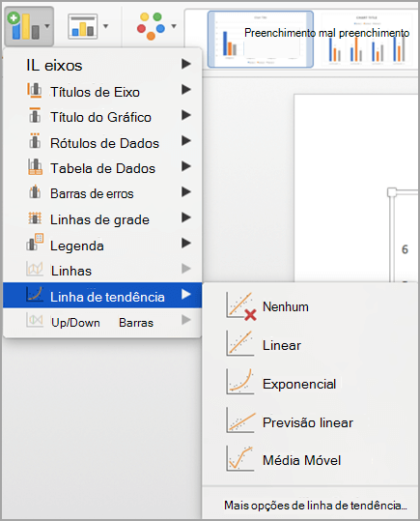420x521 pixels.
Task: Click the chart selection handle on slide
Action: tap(392, 192)
